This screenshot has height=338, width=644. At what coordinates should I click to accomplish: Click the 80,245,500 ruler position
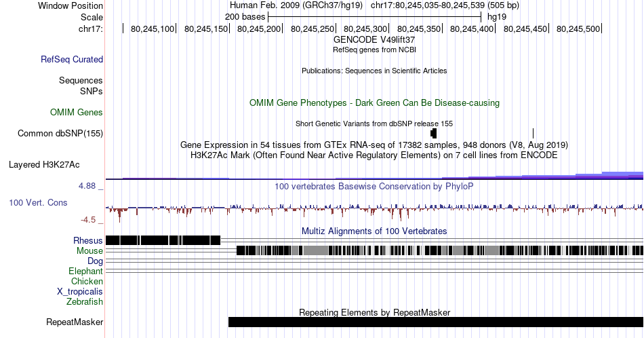pyautogui.click(x=578, y=29)
